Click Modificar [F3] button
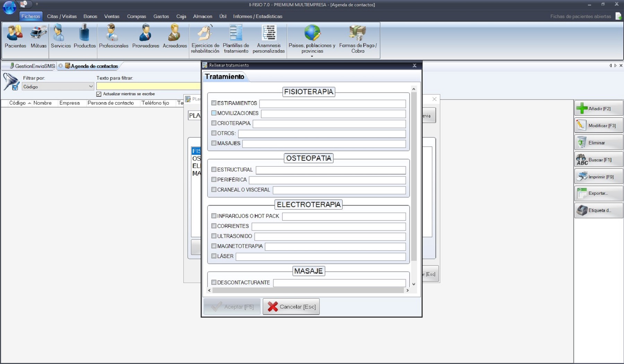This screenshot has width=624, height=364. click(x=599, y=125)
